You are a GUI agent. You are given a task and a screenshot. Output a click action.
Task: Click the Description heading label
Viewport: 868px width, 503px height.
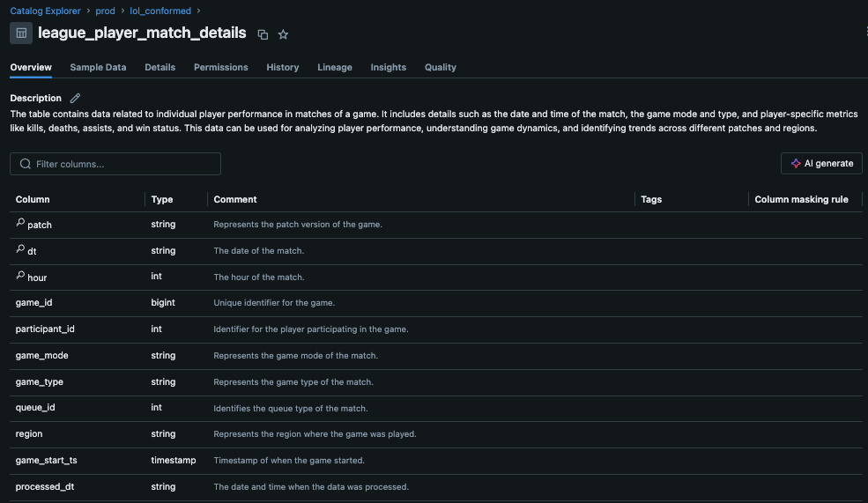tap(35, 98)
